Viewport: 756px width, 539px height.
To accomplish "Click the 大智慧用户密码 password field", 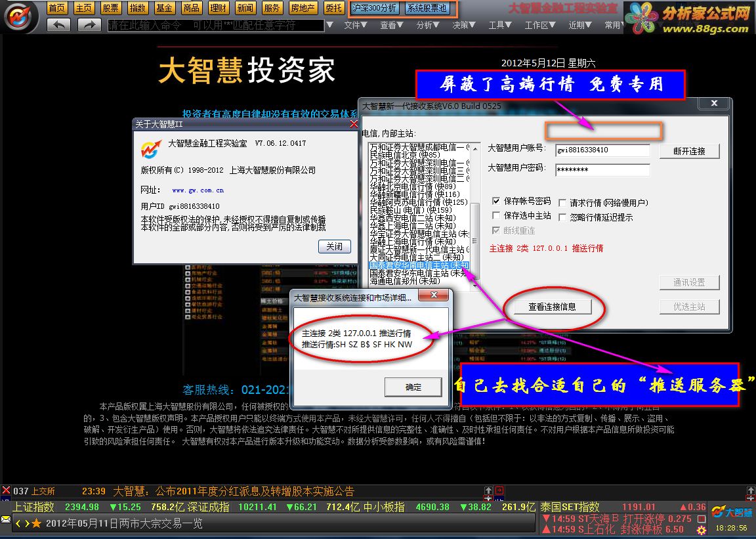I will [x=602, y=170].
